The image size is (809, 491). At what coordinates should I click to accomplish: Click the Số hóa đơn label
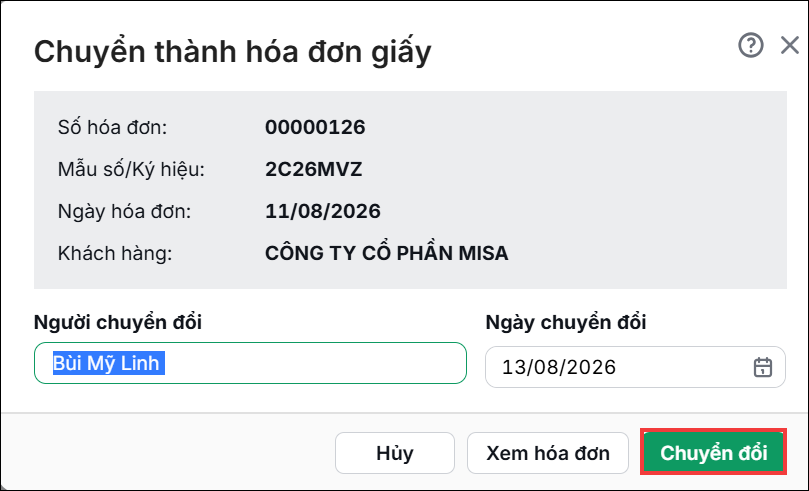click(x=112, y=127)
